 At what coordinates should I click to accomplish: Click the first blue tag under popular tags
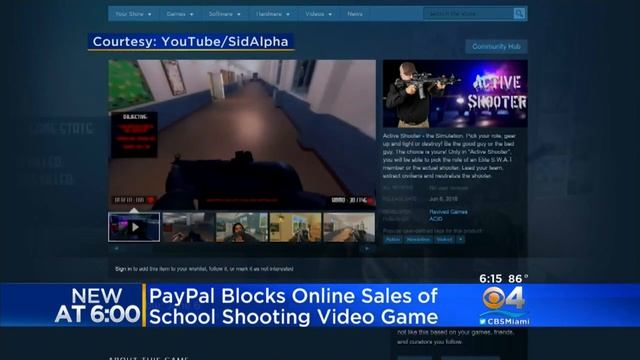393,240
